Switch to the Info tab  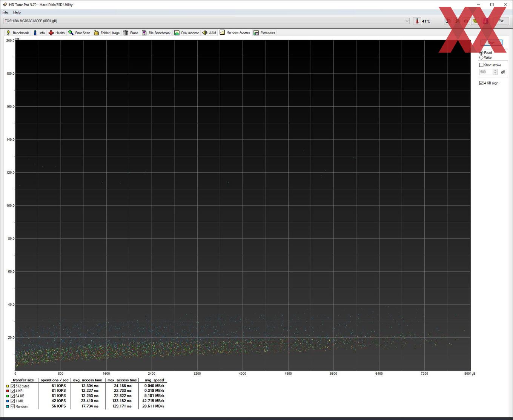(39, 33)
